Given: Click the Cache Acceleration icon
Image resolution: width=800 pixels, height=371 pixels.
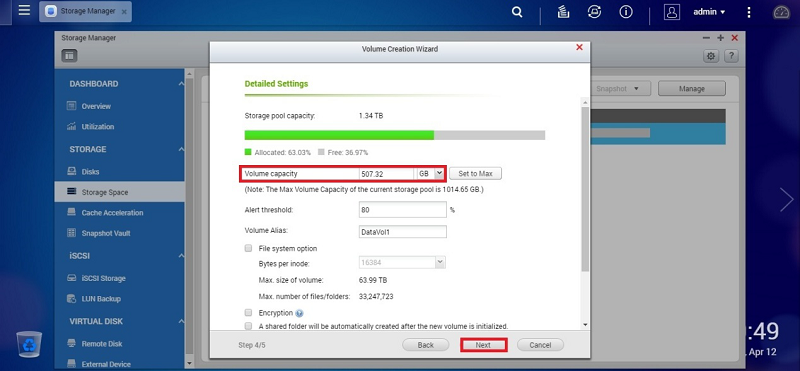Looking at the screenshot, I should (x=71, y=212).
